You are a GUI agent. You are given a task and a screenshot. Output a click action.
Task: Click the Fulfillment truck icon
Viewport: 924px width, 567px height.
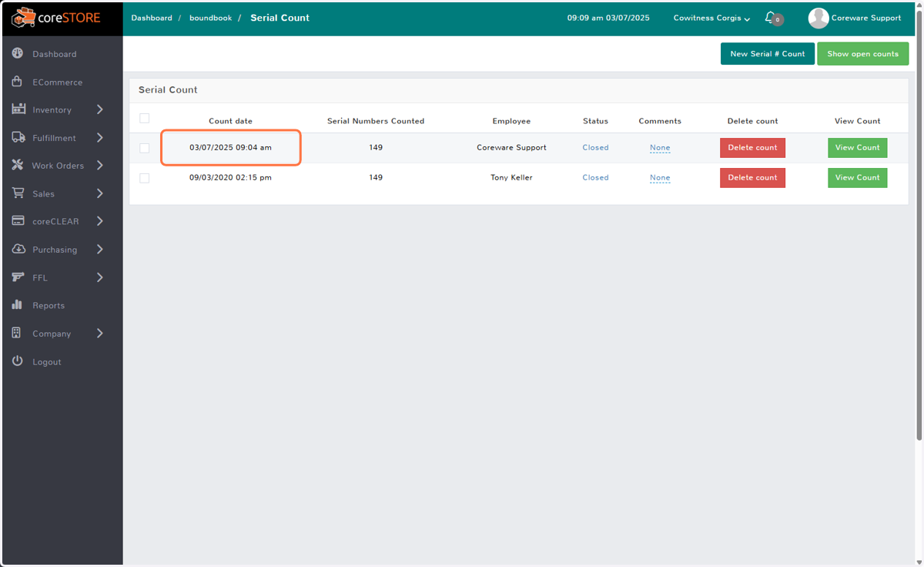(x=18, y=138)
